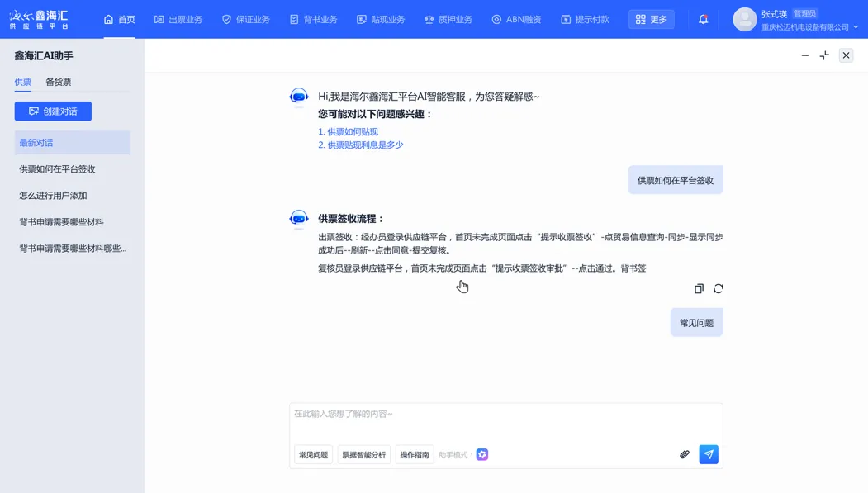This screenshot has width=868, height=493.
Task: Expand the company account dropdown arrow
Action: pyautogui.click(x=856, y=27)
